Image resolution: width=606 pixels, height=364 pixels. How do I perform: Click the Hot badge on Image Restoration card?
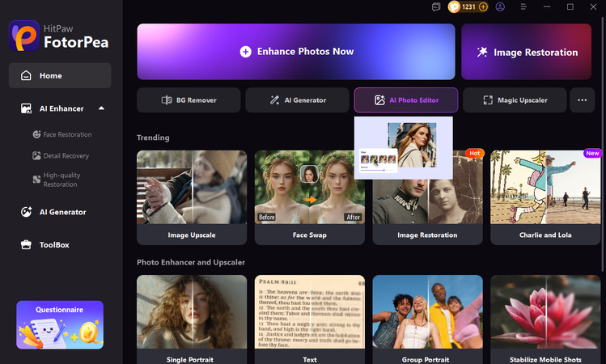coord(475,153)
